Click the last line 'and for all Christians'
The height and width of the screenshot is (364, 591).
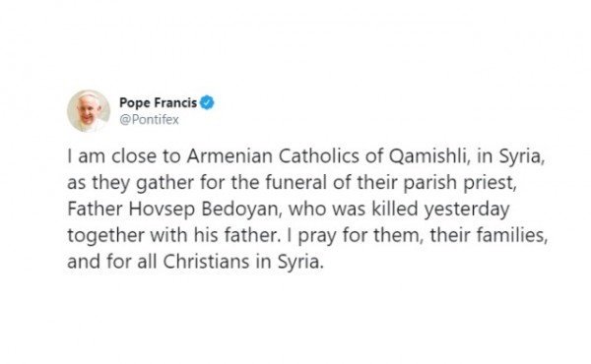pos(196,262)
